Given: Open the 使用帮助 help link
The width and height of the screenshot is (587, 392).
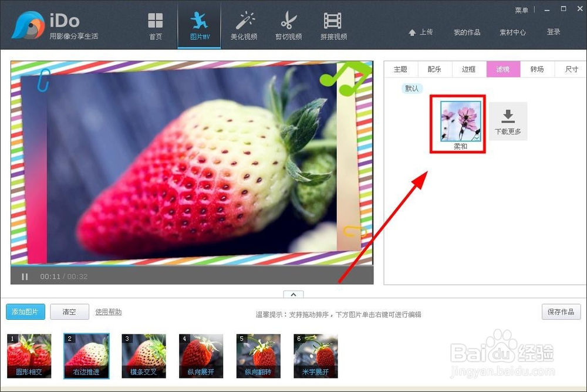Looking at the screenshot, I should (x=107, y=313).
